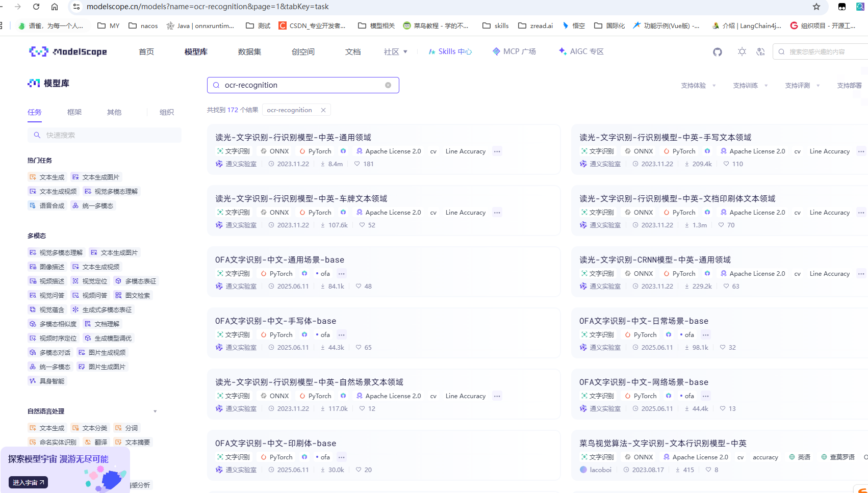This screenshot has width=868, height=493.
Task: Click the ModelScope logo
Action: click(68, 51)
